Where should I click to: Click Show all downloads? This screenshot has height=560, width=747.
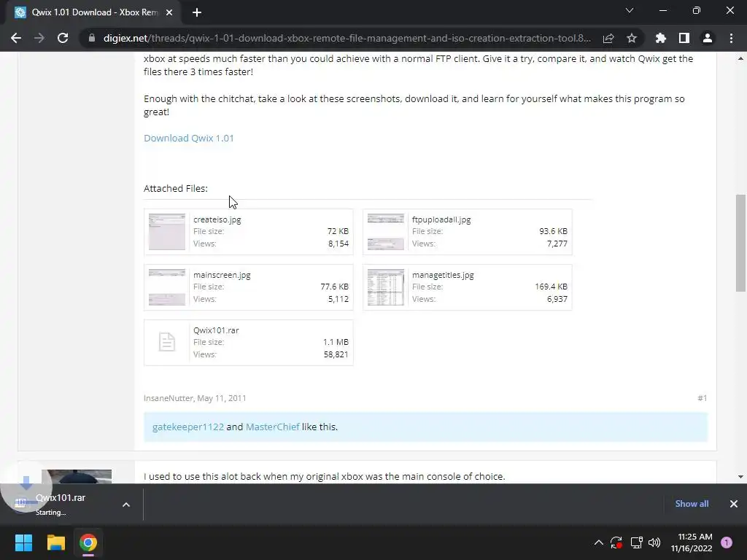[692, 504]
